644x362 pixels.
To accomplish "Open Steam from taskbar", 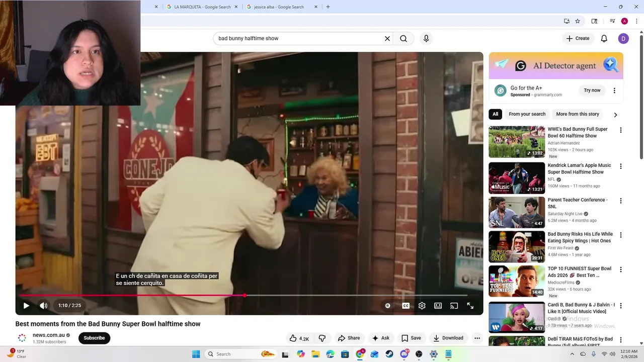I will pos(389,354).
